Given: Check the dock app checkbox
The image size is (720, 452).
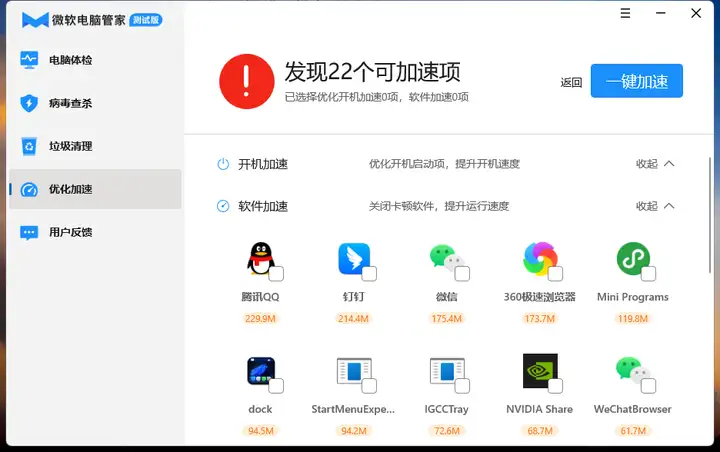Looking at the screenshot, I should 276,386.
